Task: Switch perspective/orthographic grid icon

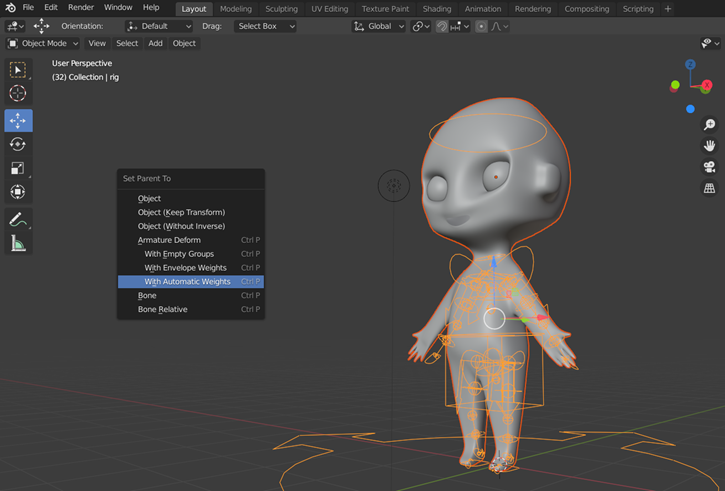Action: click(709, 188)
